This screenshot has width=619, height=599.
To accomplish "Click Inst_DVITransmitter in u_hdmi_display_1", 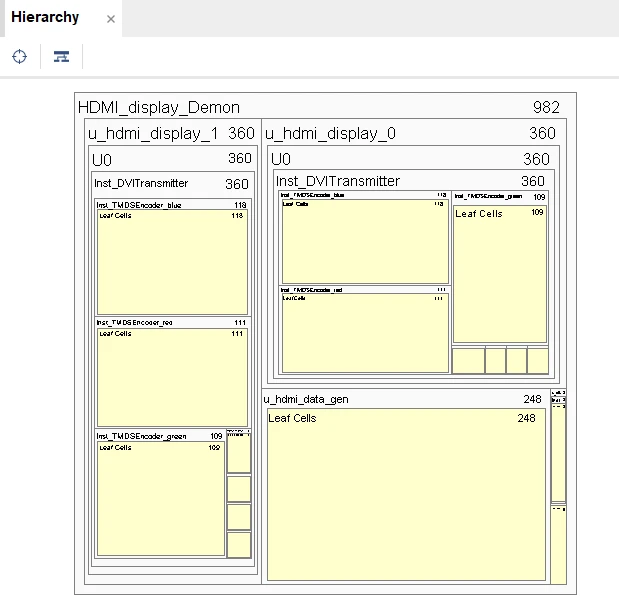I will pyautogui.click(x=141, y=184).
